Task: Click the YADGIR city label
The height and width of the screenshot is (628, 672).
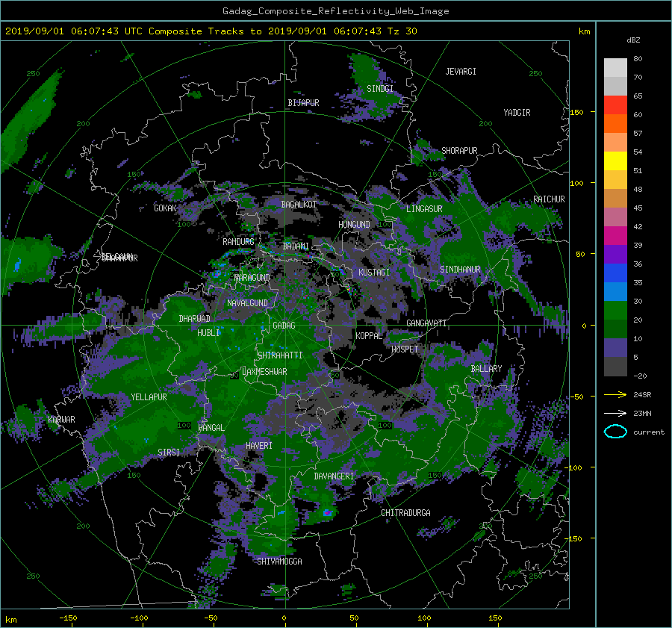Action: pyautogui.click(x=517, y=113)
